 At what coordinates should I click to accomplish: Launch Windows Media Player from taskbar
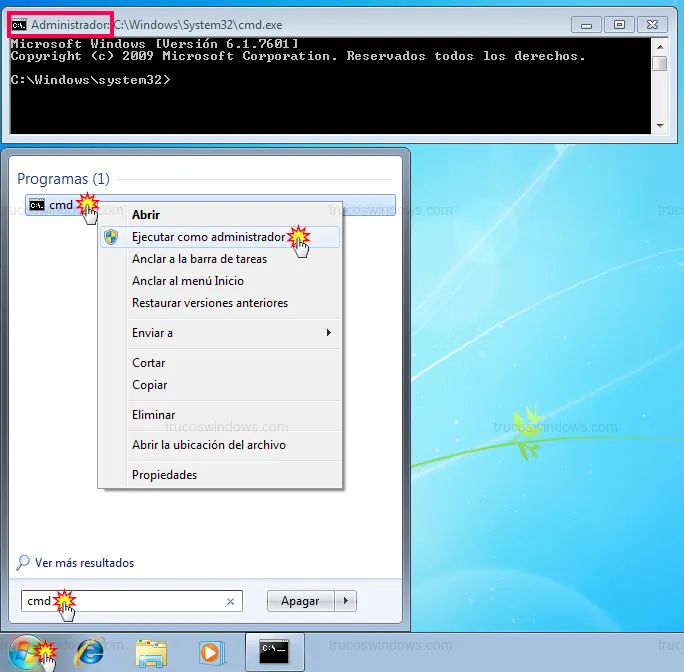point(211,652)
